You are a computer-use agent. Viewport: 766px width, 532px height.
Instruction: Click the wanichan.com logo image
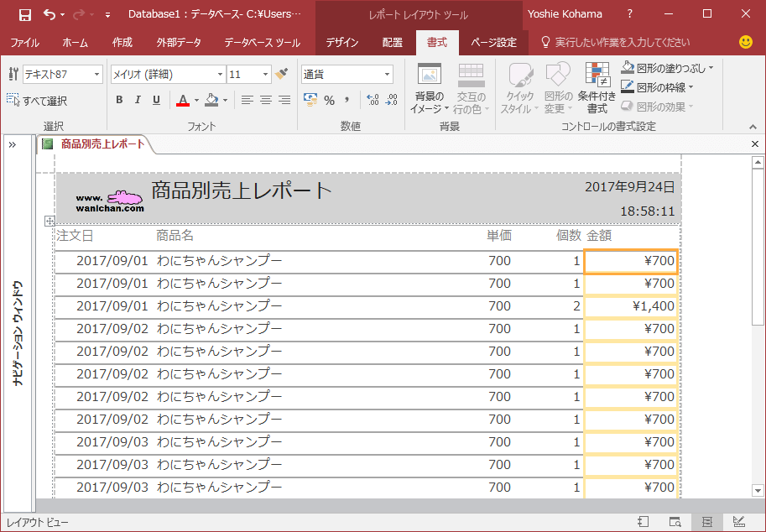(109, 201)
